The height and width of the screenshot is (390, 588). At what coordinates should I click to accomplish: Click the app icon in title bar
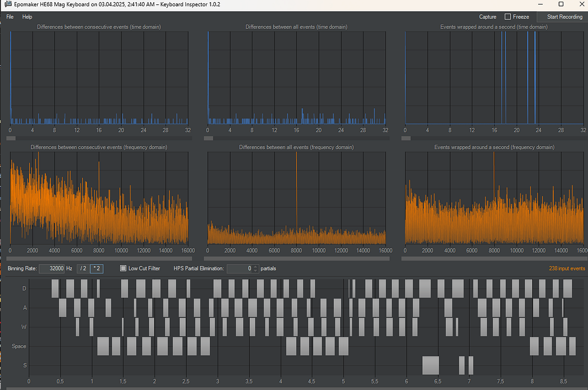click(8, 4)
